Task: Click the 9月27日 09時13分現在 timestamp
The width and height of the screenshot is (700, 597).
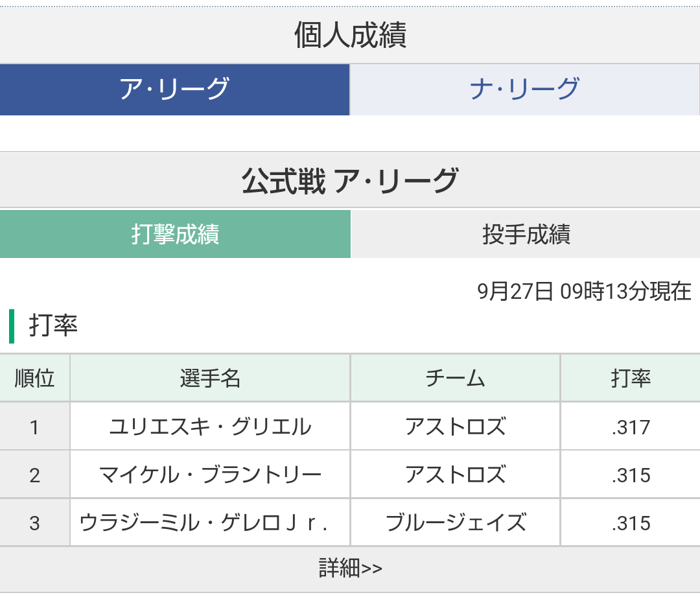Action: (x=584, y=291)
